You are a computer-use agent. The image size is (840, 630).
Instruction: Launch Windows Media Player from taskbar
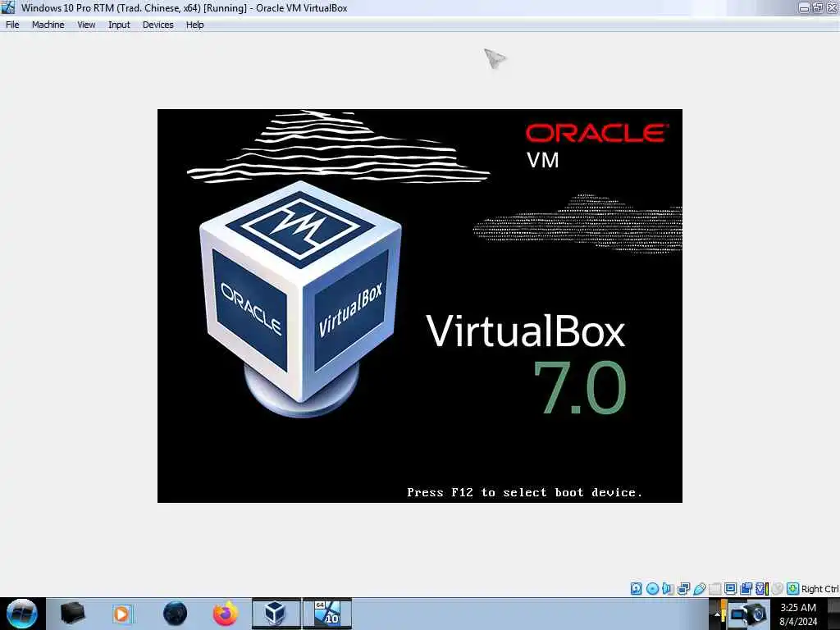(x=121, y=614)
